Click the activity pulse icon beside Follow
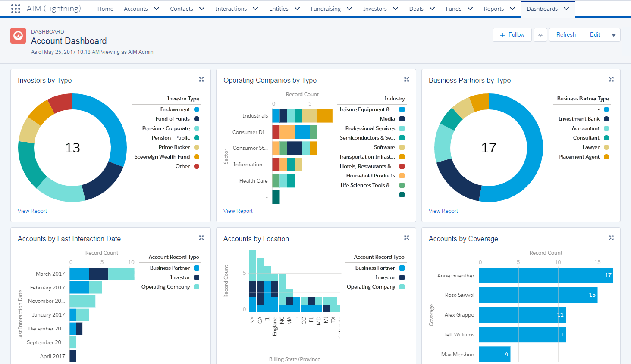This screenshot has height=364, width=631. [x=540, y=35]
